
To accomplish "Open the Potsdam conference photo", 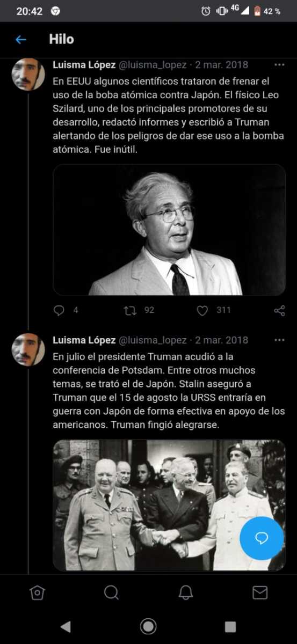I will click(x=169, y=505).
